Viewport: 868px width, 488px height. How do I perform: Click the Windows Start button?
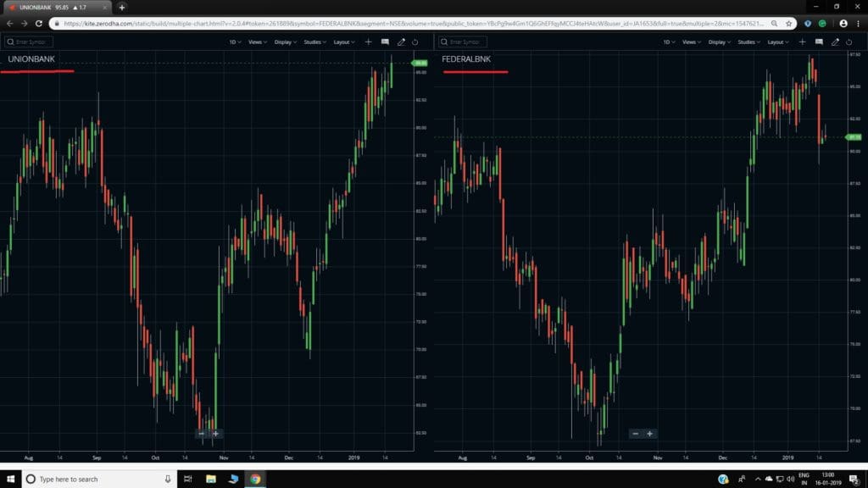pos(9,479)
